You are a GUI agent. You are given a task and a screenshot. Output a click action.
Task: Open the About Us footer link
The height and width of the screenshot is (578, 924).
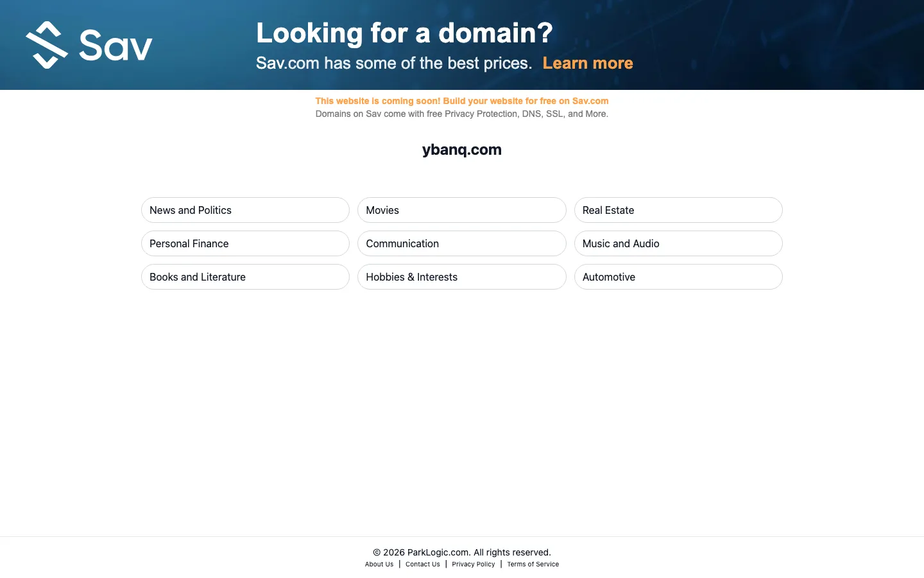[x=379, y=565]
